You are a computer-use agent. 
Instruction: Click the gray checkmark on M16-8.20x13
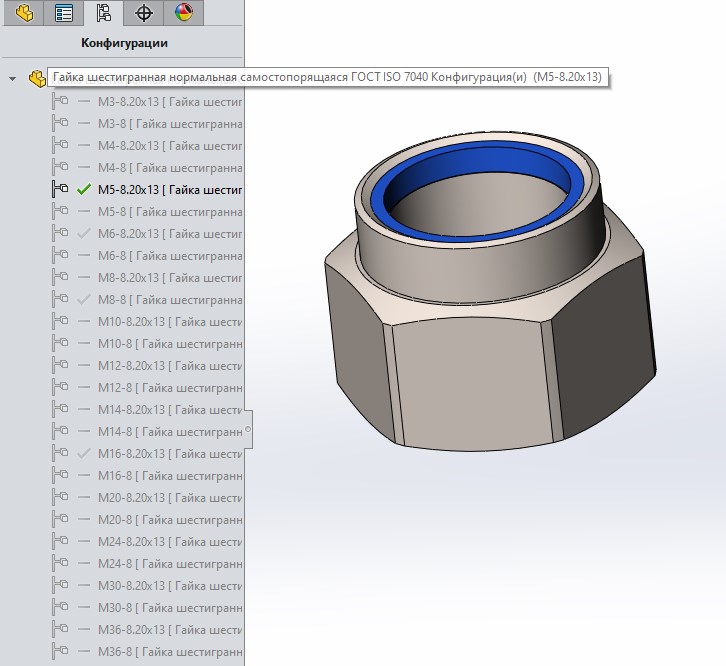coord(84,452)
